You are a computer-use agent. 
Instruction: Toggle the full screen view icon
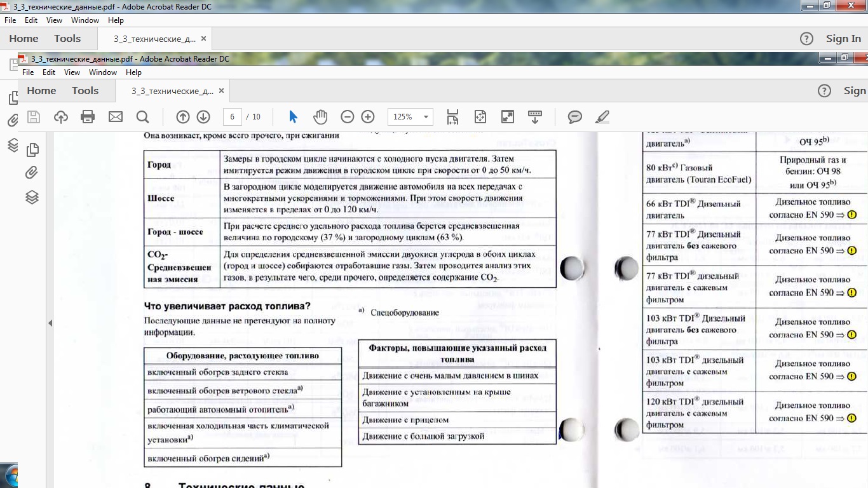507,117
